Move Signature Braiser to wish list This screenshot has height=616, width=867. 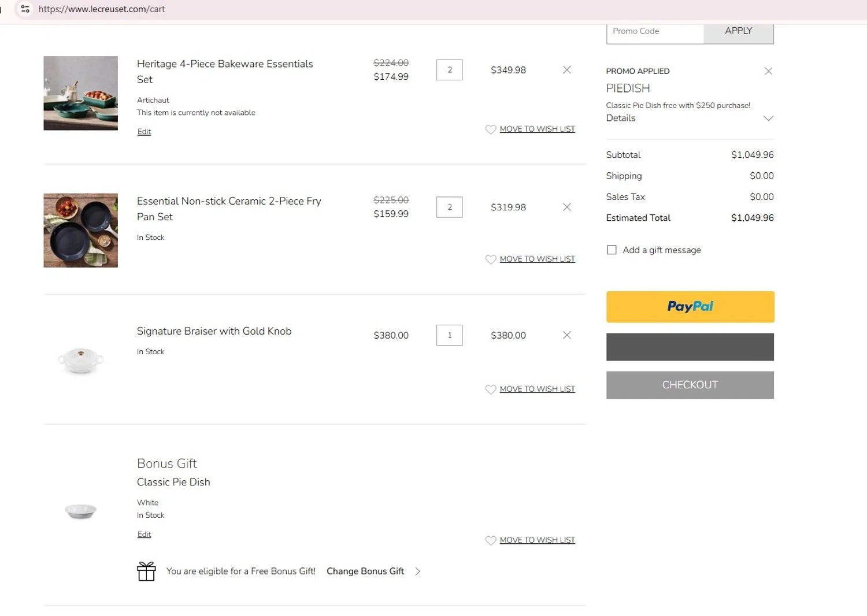[537, 389]
